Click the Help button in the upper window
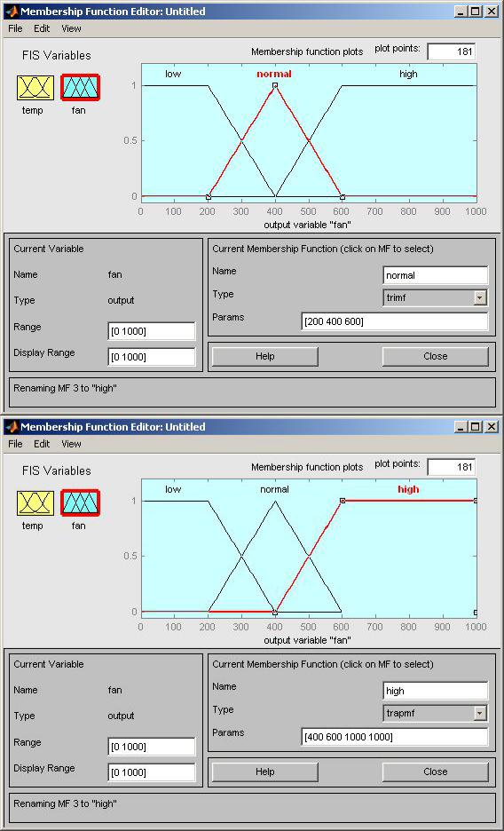Viewport: 504px width, 831px height. pos(264,356)
